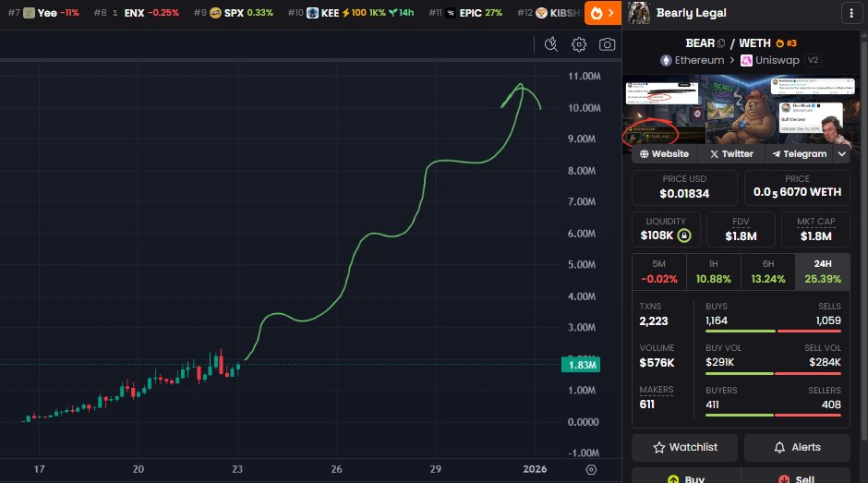Open trending token #9 SPX
The width and height of the screenshot is (868, 483).
click(x=233, y=13)
